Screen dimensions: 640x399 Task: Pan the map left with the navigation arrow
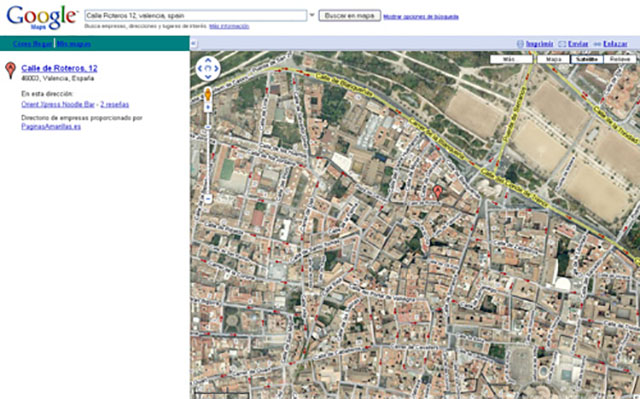(x=200, y=69)
